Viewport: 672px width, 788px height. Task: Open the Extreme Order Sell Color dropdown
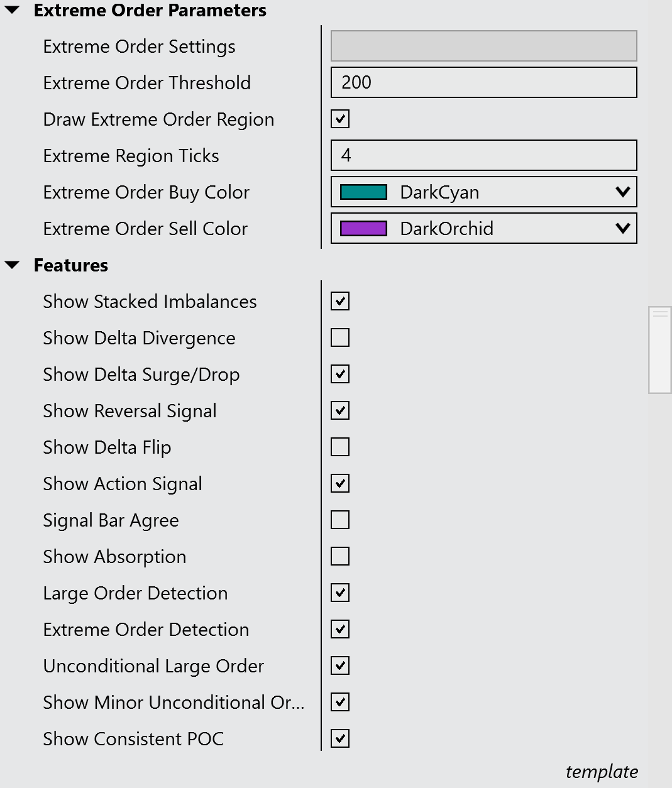pos(622,229)
